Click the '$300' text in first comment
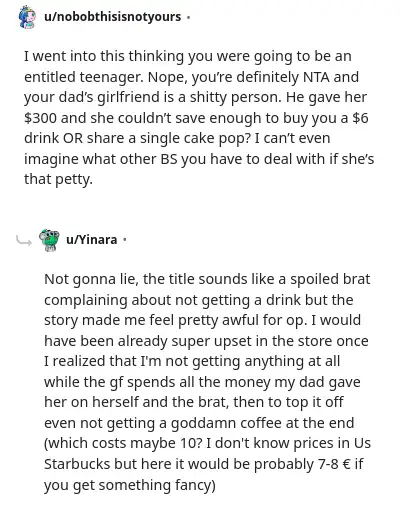This screenshot has width=400, height=520. [x=40, y=118]
